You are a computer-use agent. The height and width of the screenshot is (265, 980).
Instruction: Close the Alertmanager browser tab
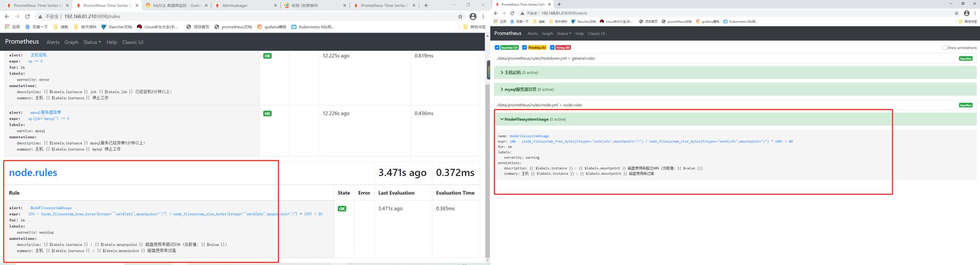point(275,5)
